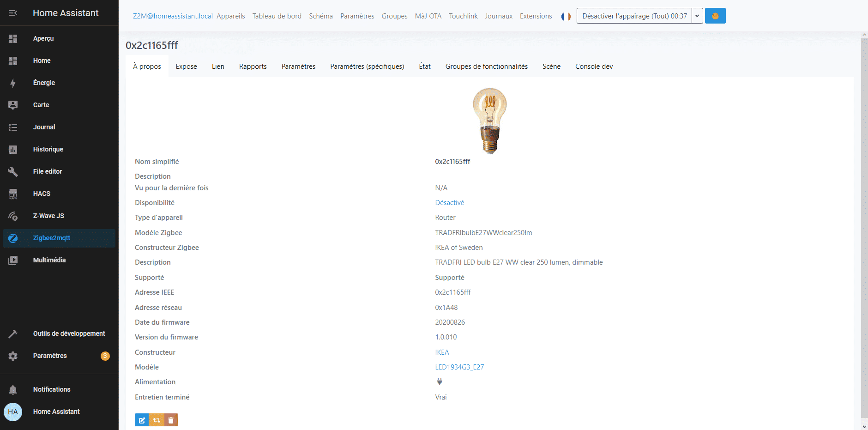Open Groupes de fonctionnalités tab

pos(487,67)
